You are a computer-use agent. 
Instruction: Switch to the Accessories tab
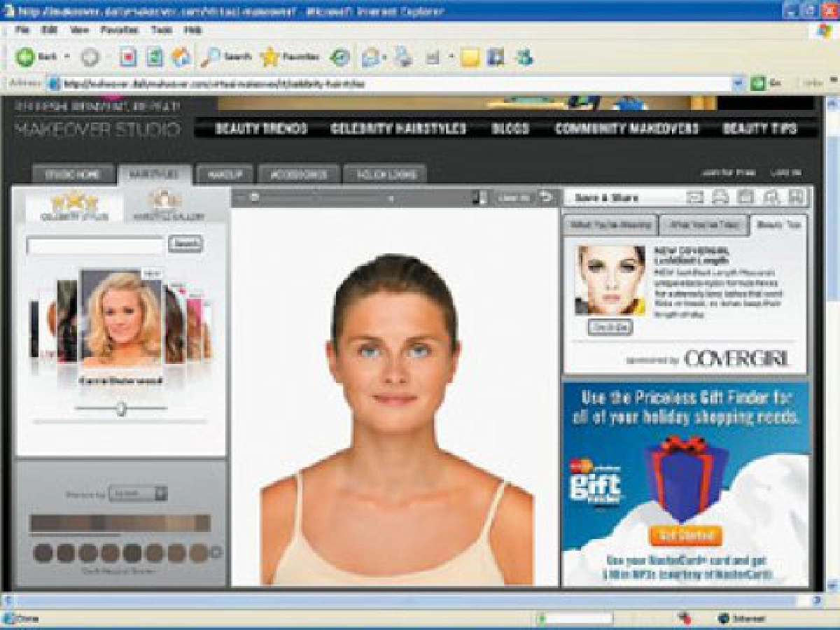click(298, 174)
